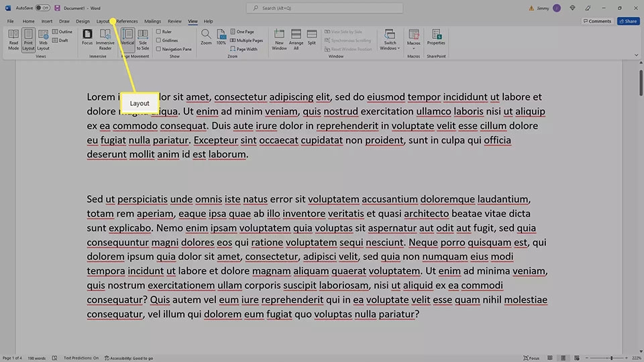Image resolution: width=644 pixels, height=362 pixels.
Task: Open Immersive Reader
Action: pyautogui.click(x=105, y=40)
